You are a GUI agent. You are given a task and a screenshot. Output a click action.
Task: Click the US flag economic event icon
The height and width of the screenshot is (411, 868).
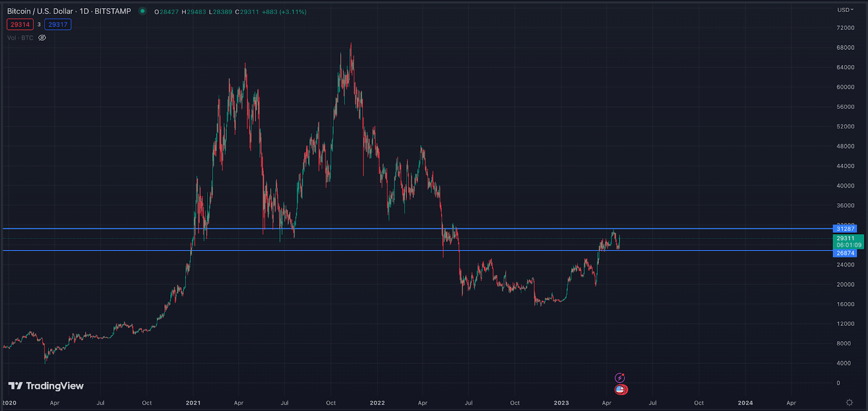click(x=620, y=389)
